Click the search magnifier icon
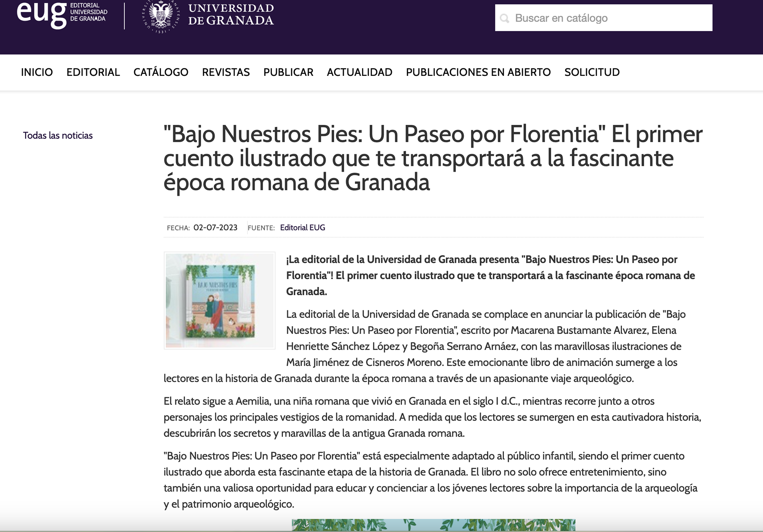Viewport: 763px width, 532px height. coord(505,18)
